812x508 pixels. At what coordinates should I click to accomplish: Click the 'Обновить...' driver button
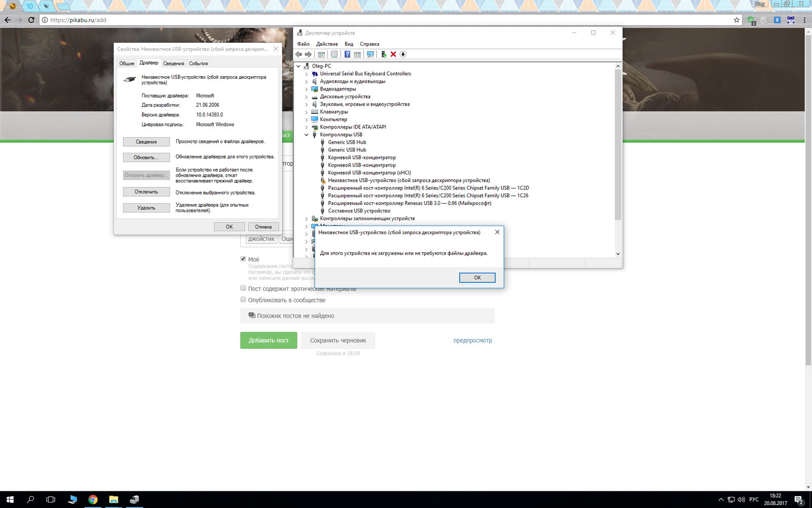146,157
